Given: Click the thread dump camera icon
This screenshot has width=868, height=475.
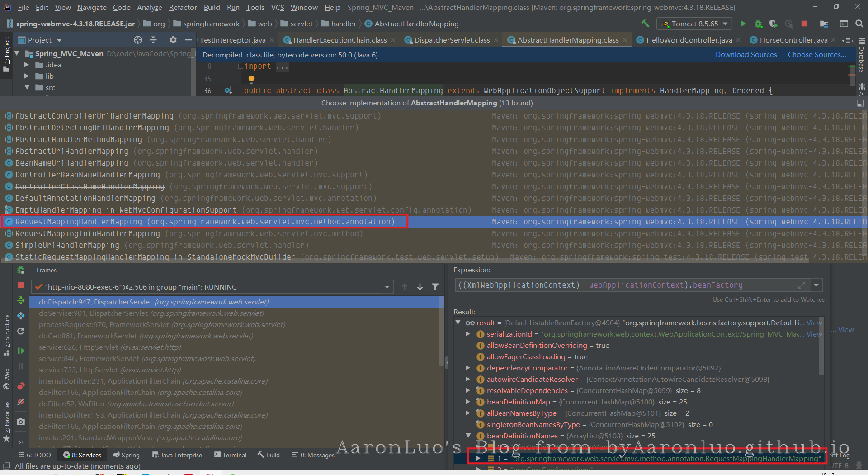Looking at the screenshot, I should click(x=21, y=422).
